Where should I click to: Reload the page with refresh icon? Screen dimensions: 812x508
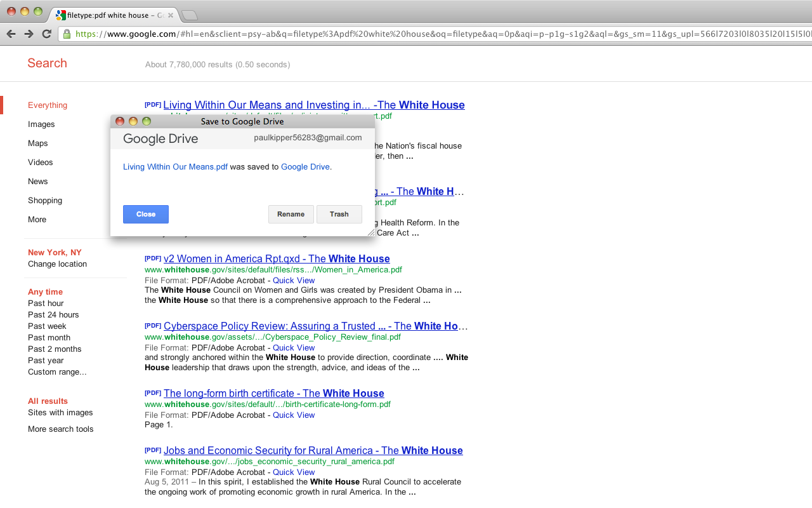click(x=46, y=34)
